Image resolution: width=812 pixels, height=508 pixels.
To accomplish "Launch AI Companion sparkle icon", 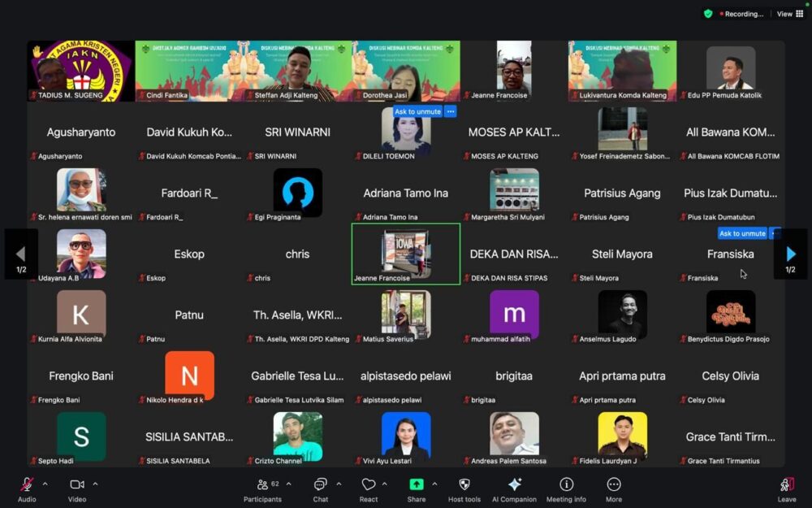I will click(x=514, y=485).
